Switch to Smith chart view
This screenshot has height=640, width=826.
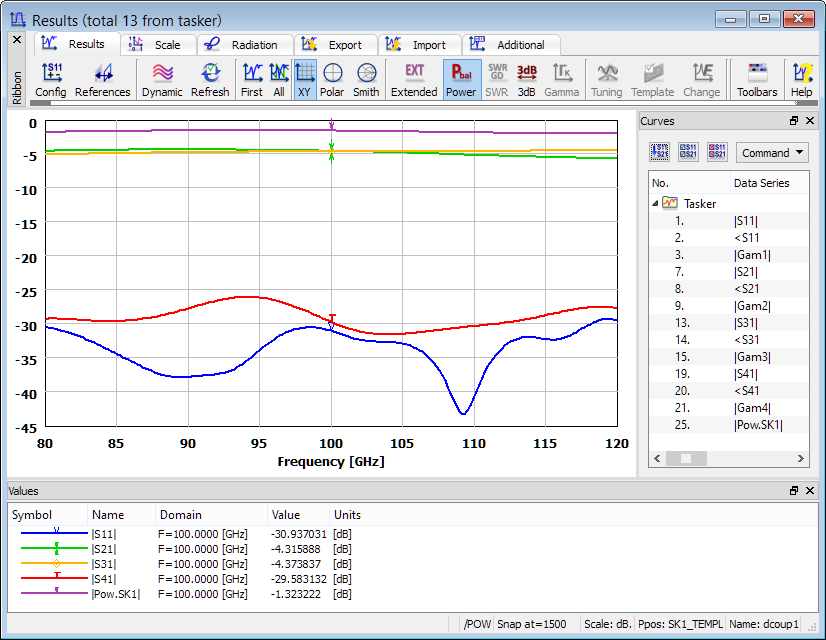(366, 80)
